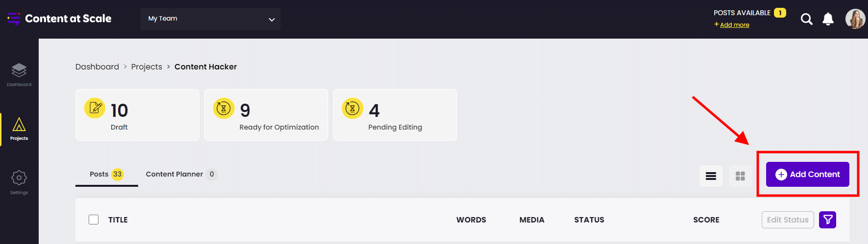Switch to the Posts tab
This screenshot has height=244, width=868.
[x=107, y=175]
